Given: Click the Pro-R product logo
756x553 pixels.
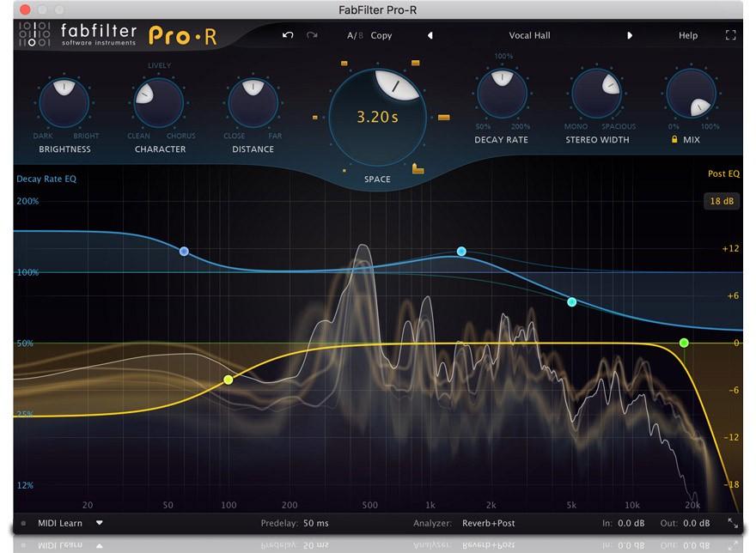Looking at the screenshot, I should [x=183, y=36].
